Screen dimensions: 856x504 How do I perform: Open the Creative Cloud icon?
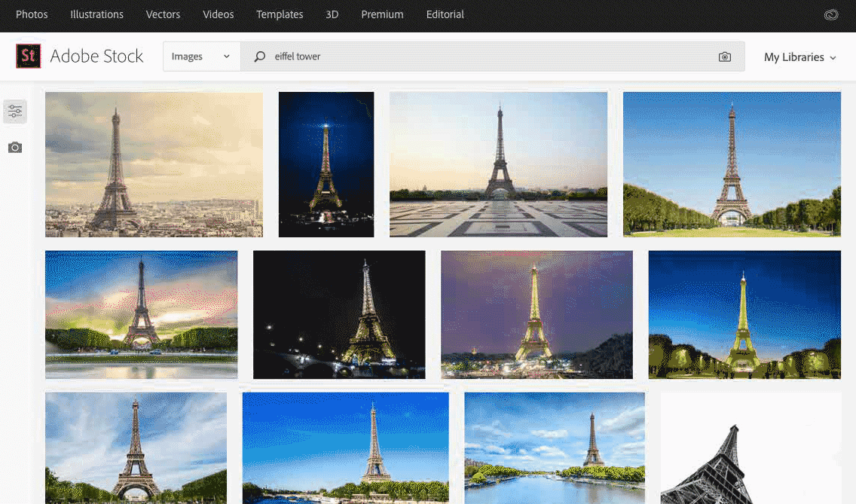831,15
